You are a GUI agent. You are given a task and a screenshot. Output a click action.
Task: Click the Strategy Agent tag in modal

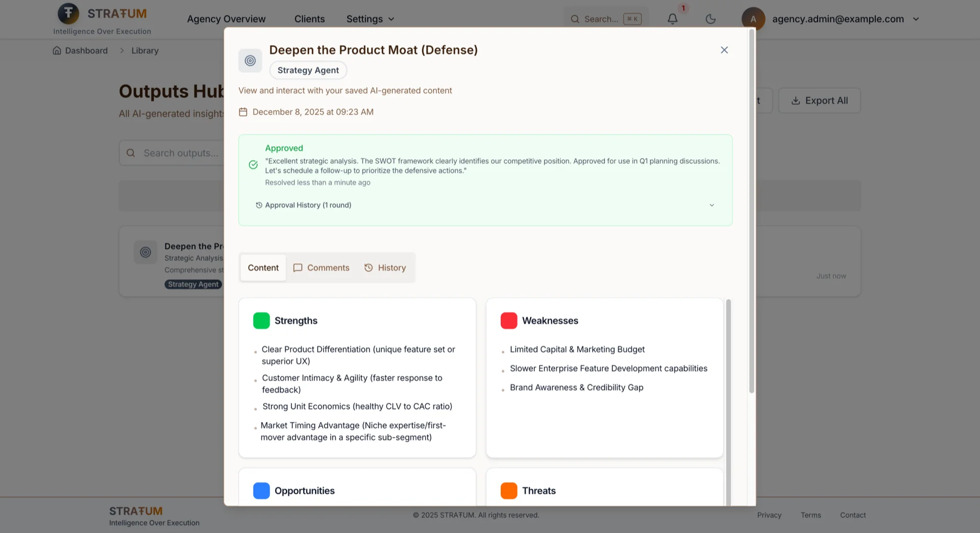point(308,70)
